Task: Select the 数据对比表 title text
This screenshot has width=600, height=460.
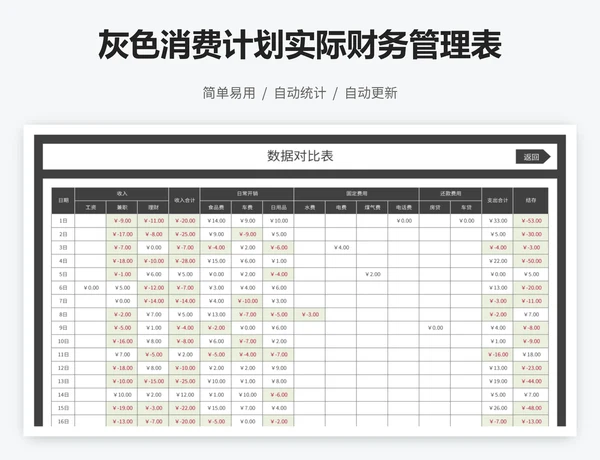Action: click(300, 156)
